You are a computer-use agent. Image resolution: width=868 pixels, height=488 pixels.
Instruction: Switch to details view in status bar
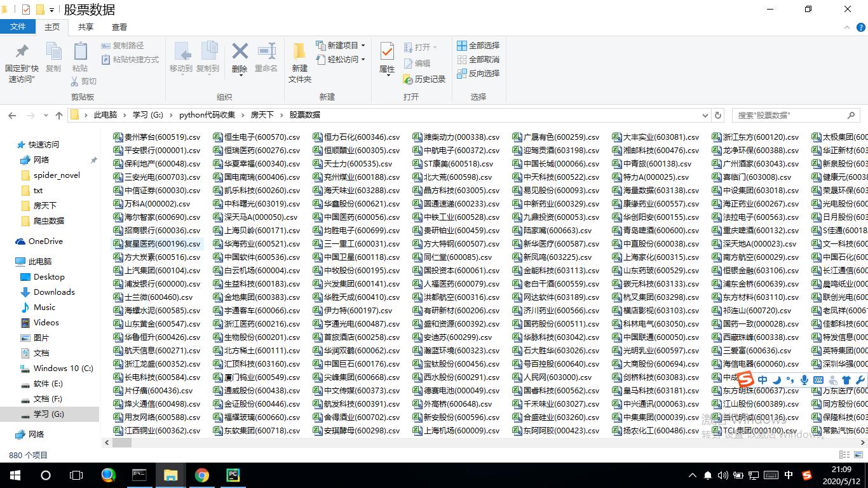[844, 455]
